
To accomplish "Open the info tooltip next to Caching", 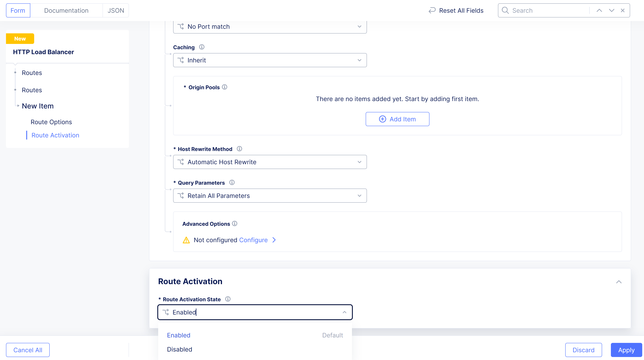I will [202, 47].
